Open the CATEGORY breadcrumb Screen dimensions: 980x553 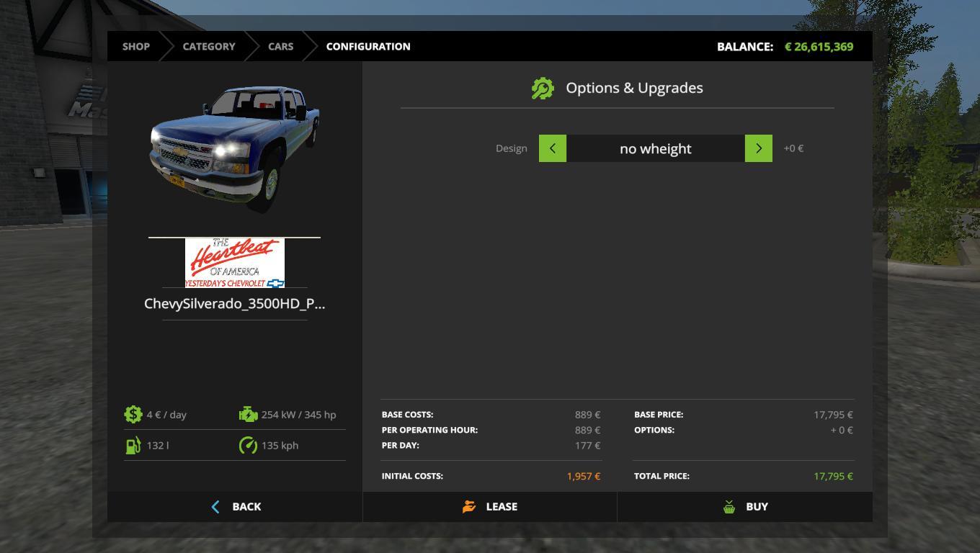pyautogui.click(x=208, y=46)
